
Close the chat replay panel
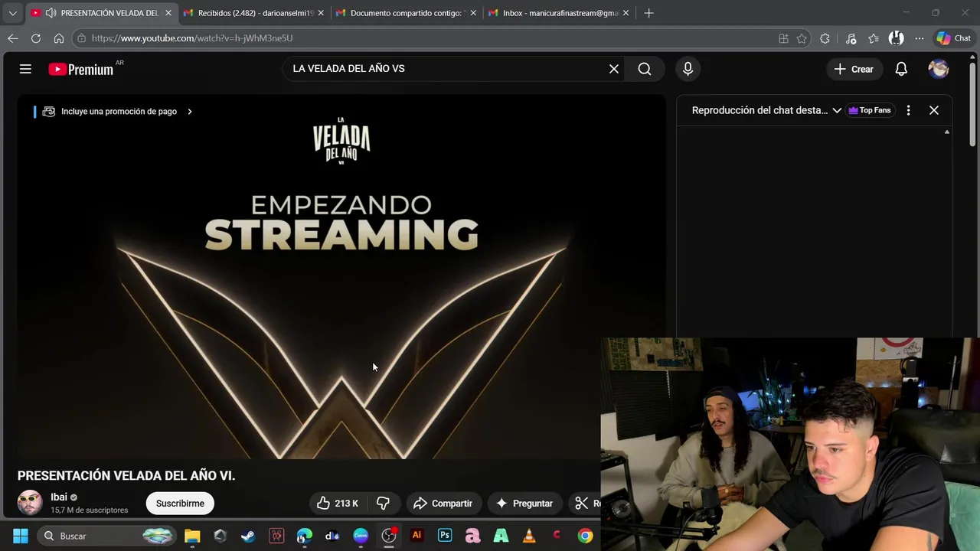coord(934,110)
